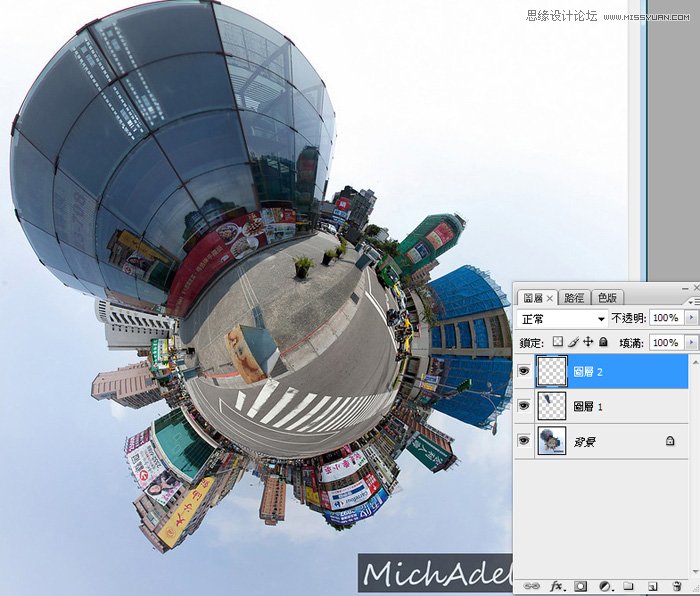Click the layers list scroll up arrow
Image resolution: width=700 pixels, height=596 pixels.
[695, 362]
